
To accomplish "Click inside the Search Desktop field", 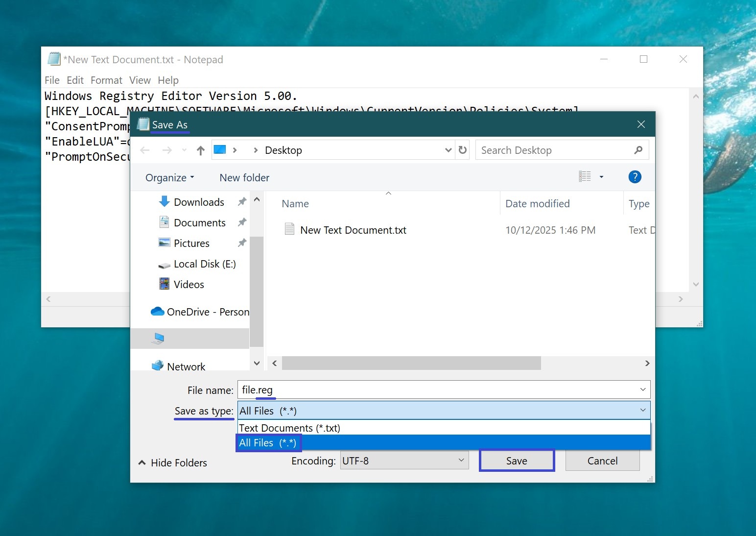I will point(553,150).
